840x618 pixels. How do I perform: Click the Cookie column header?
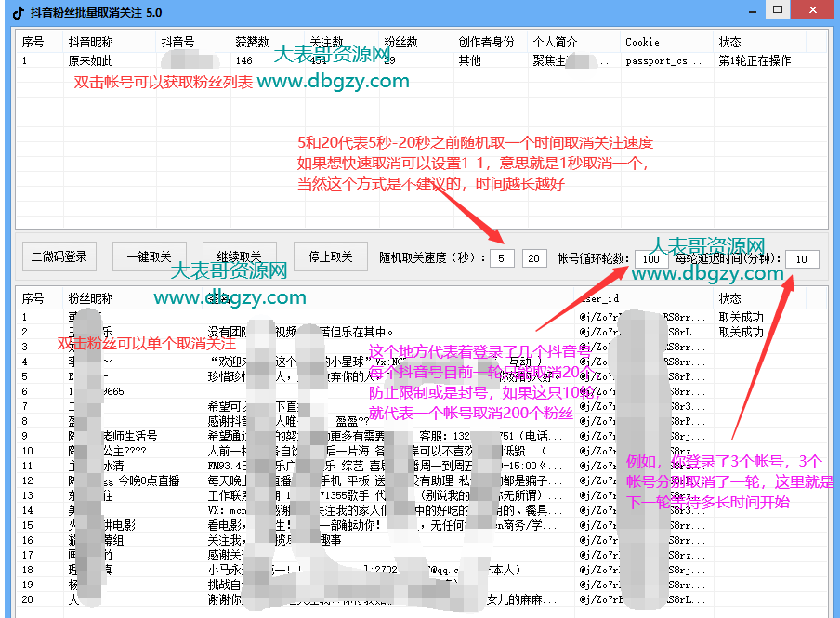pos(642,42)
